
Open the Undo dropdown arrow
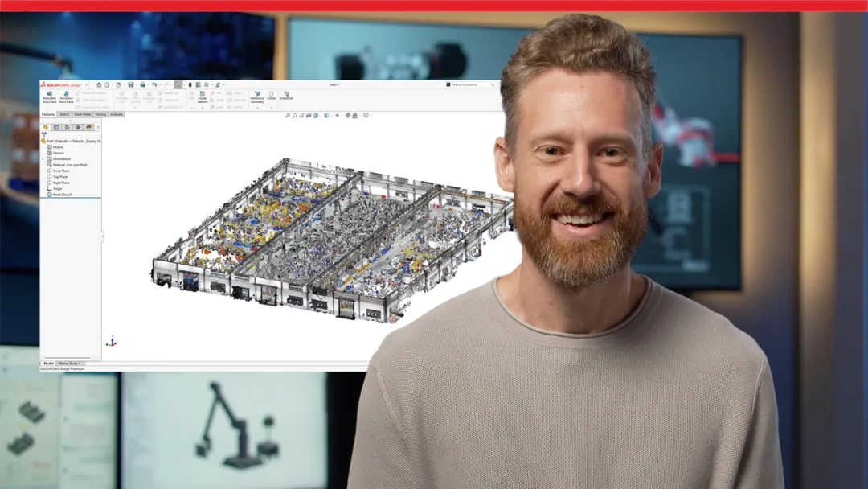pyautogui.click(x=160, y=84)
